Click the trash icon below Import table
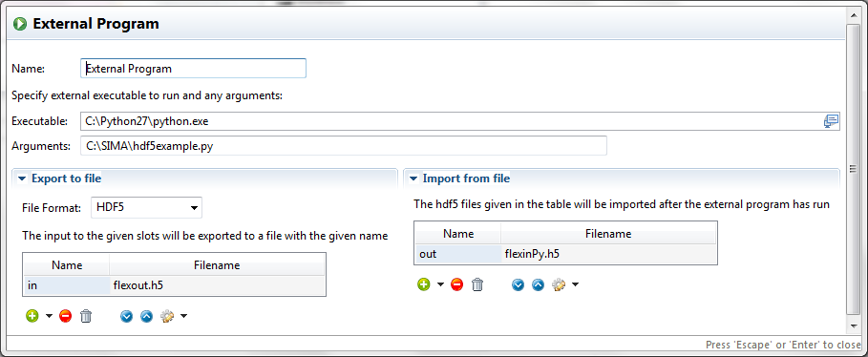The width and height of the screenshot is (868, 357). point(477,284)
